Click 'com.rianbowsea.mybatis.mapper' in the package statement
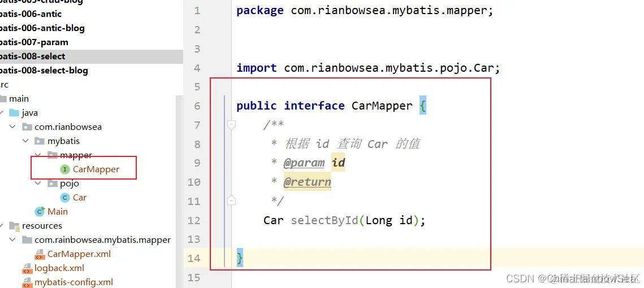 (x=388, y=11)
